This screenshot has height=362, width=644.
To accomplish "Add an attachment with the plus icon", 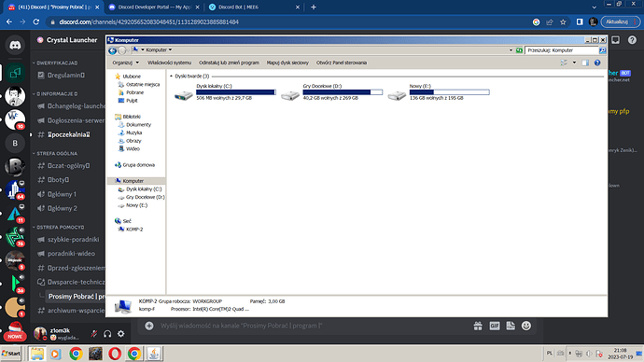I will pyautogui.click(x=149, y=326).
